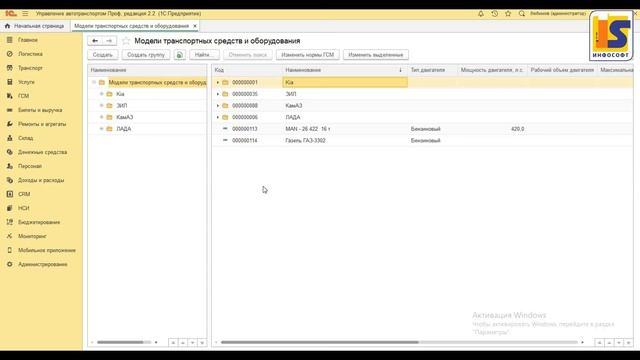
Task: Open Мониторинг section in sidebar
Action: pos(32,236)
